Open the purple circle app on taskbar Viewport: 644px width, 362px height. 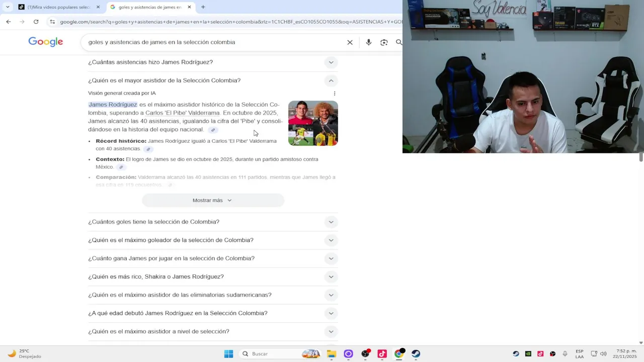(x=348, y=354)
